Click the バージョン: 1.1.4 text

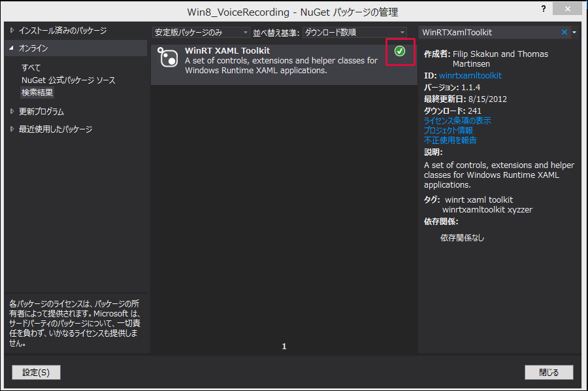(x=452, y=88)
